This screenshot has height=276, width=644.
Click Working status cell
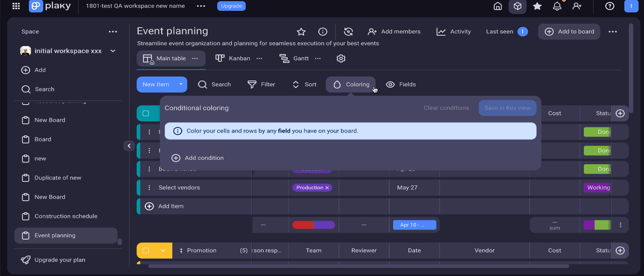pyautogui.click(x=597, y=187)
